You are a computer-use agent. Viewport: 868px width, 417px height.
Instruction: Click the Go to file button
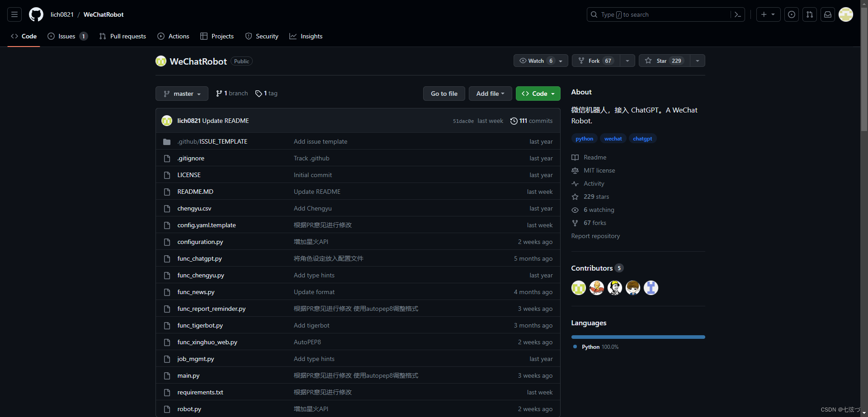coord(444,94)
